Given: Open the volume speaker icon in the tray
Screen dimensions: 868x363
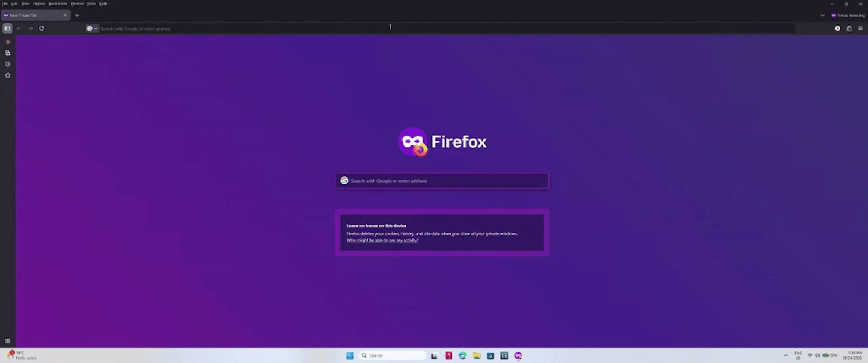Looking at the screenshot, I should (817, 355).
